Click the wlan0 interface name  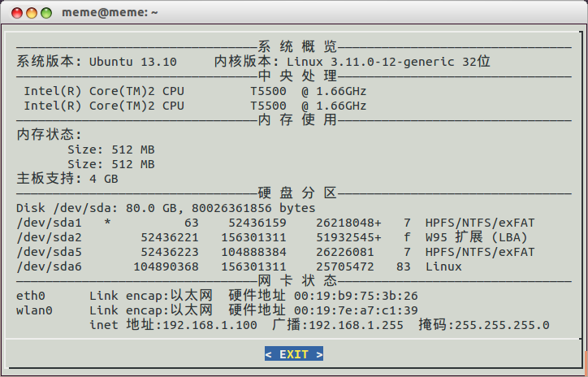(34, 310)
